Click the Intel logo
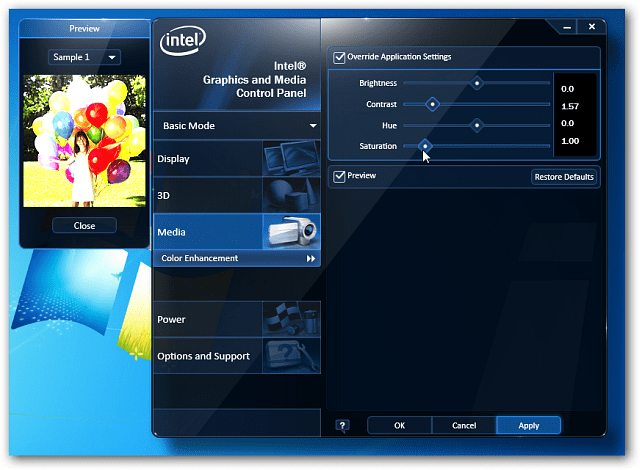Screen dimensions: 640x470 pos(182,40)
